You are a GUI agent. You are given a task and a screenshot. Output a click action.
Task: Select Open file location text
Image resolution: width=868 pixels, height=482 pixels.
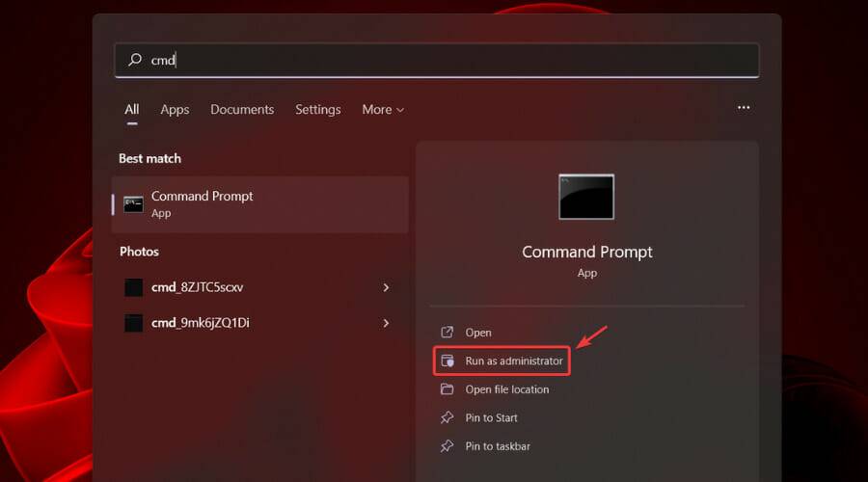point(506,389)
